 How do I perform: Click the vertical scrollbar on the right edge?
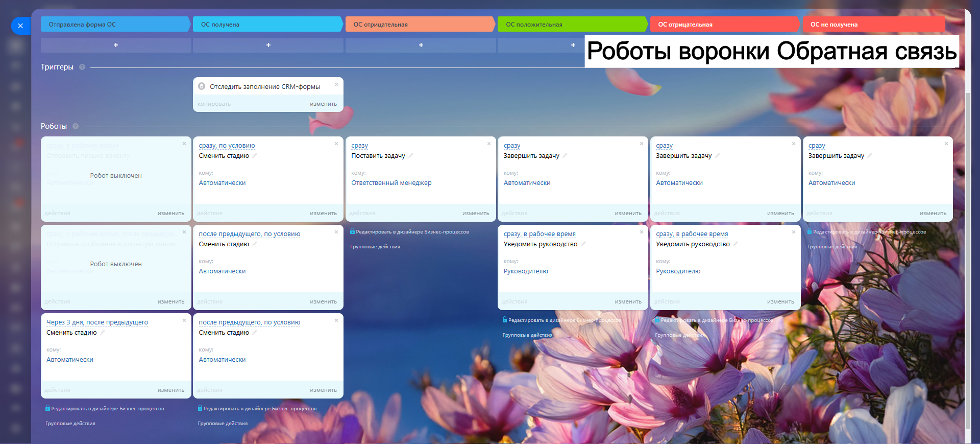click(x=968, y=261)
